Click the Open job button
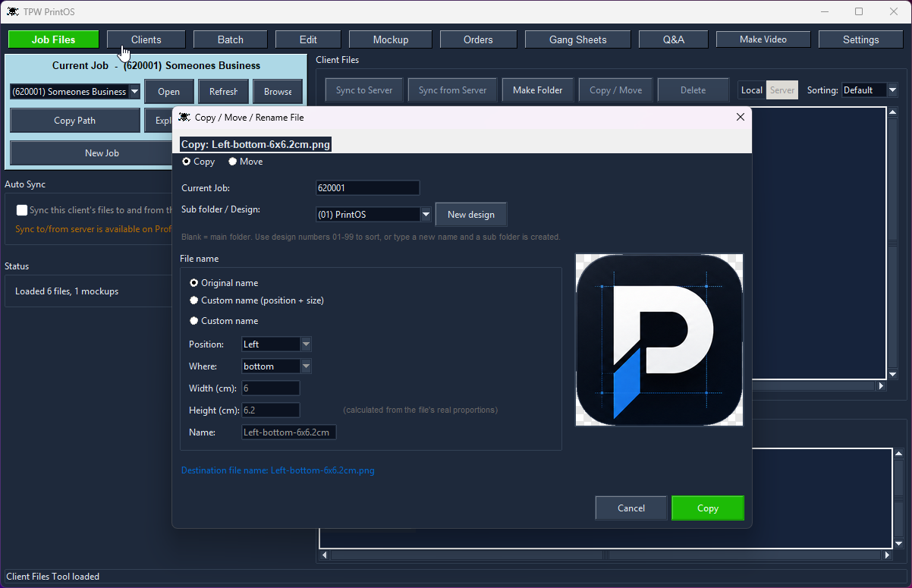912x588 pixels. [x=168, y=92]
